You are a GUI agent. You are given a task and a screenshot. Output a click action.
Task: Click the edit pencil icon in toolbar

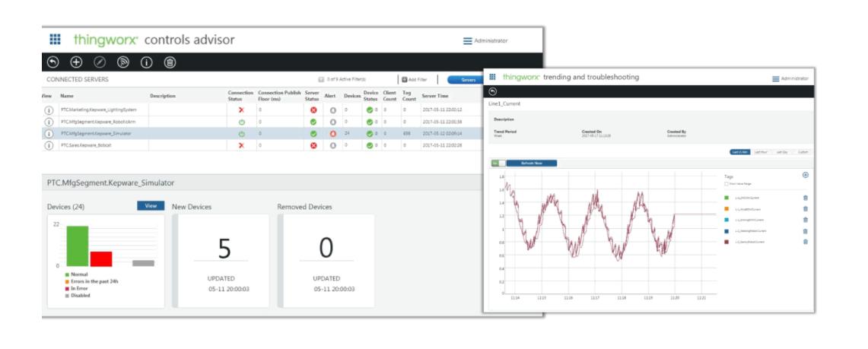[100, 62]
